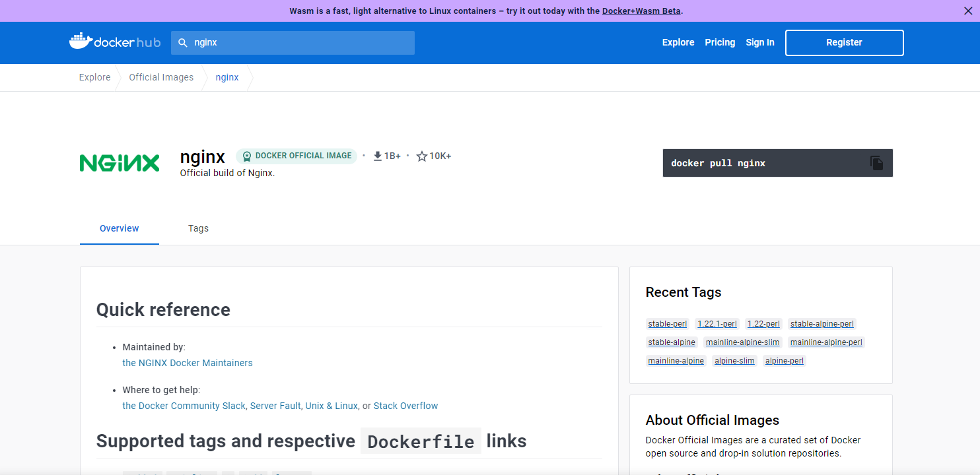Open the Explore navigation link

pyautogui.click(x=678, y=42)
